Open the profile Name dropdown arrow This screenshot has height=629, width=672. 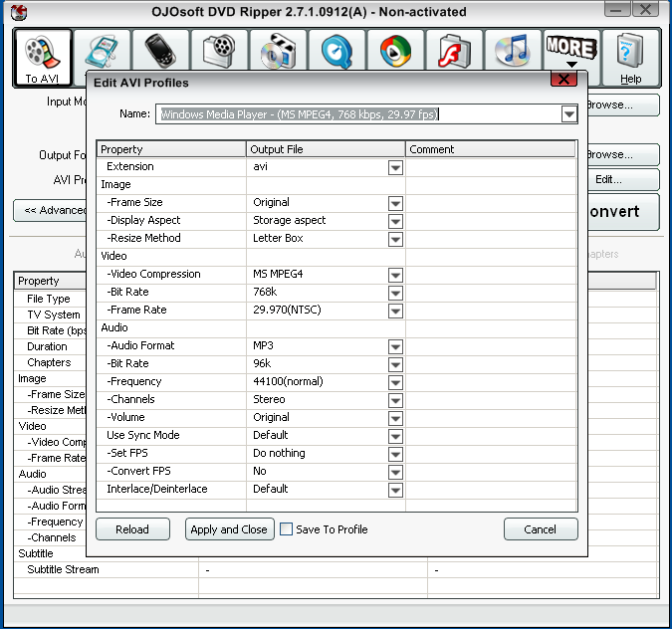coord(569,114)
